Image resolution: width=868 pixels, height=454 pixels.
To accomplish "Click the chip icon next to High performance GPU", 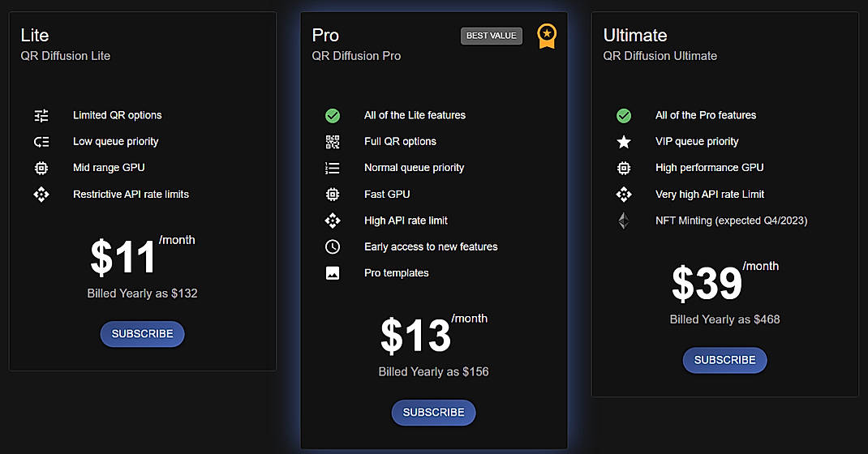I will click(624, 168).
